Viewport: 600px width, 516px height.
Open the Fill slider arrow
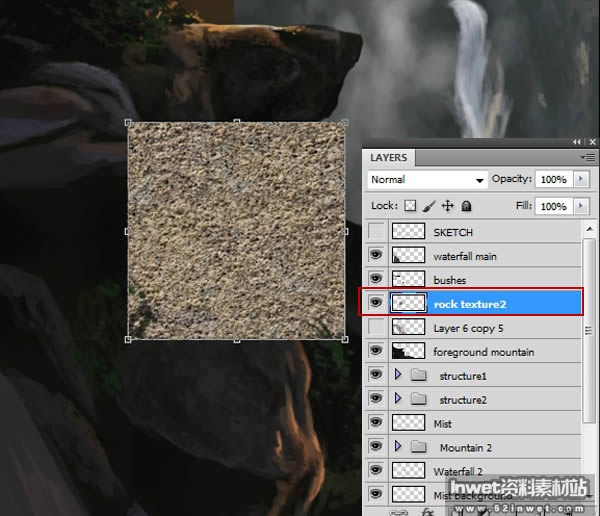coord(581,206)
